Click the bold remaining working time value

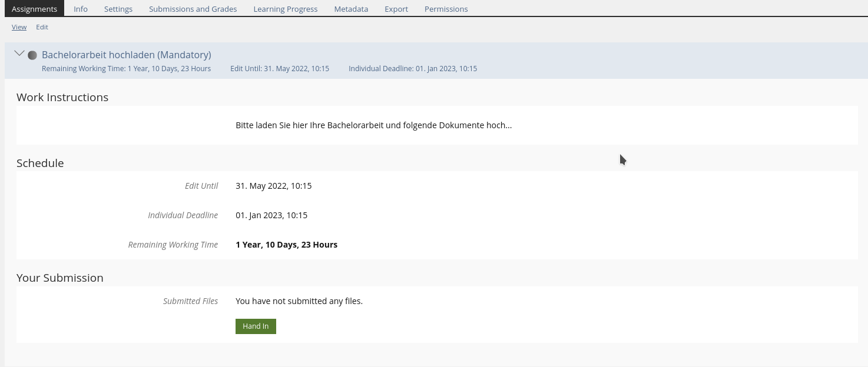(286, 245)
